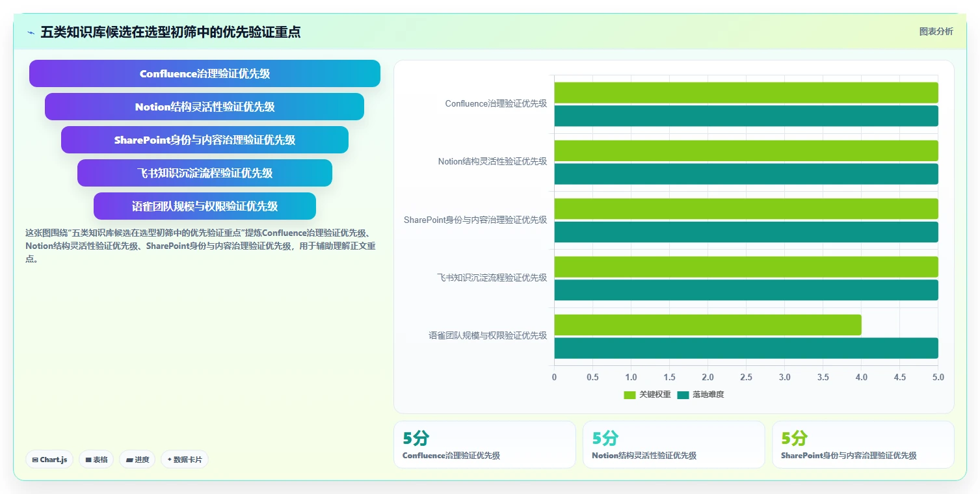Click the card title 五类知识库候选在选型初筛中的优先验证重点
Image resolution: width=980 pixels, height=494 pixels.
(170, 32)
